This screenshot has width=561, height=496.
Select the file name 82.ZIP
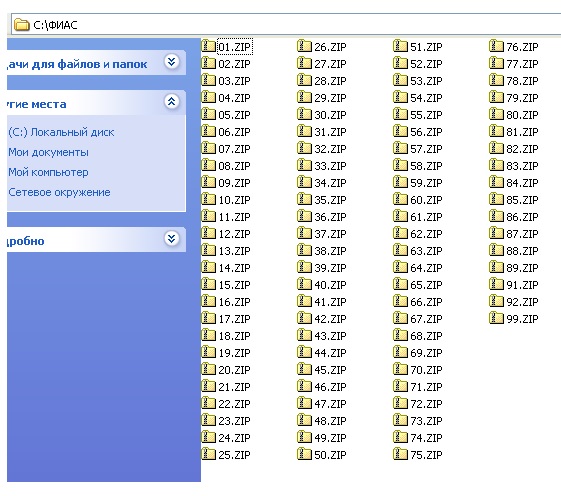(x=522, y=149)
